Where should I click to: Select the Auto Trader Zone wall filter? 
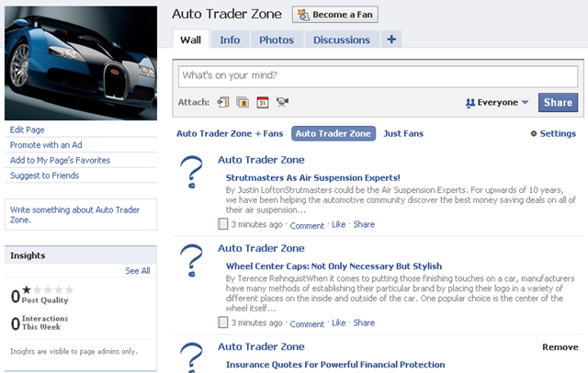334,133
